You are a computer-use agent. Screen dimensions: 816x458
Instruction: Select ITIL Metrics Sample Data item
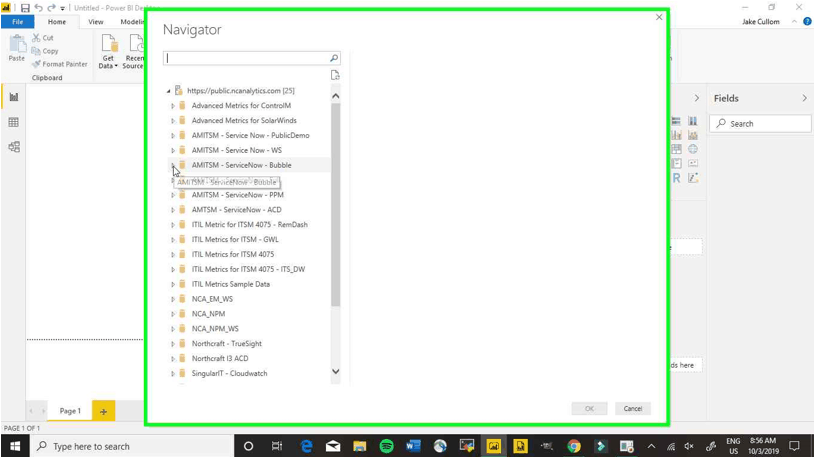[230, 284]
